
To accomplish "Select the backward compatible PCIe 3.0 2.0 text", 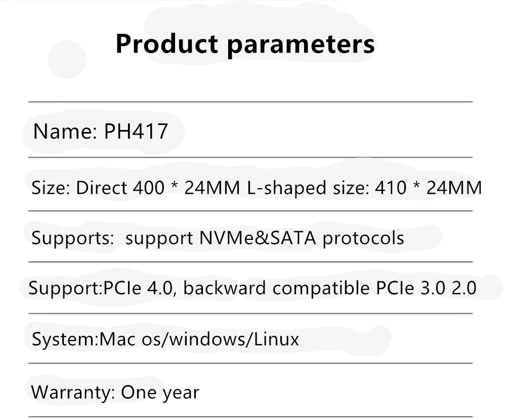I will 330,288.
